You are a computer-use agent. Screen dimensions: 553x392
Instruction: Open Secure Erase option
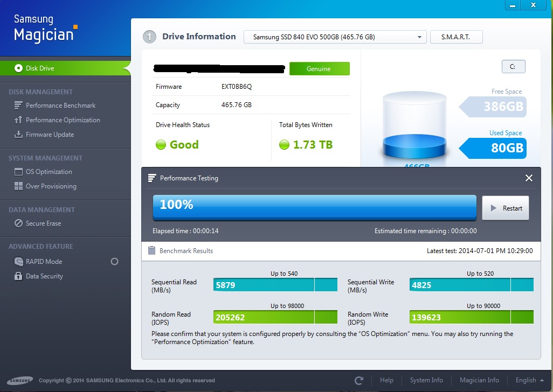click(43, 223)
